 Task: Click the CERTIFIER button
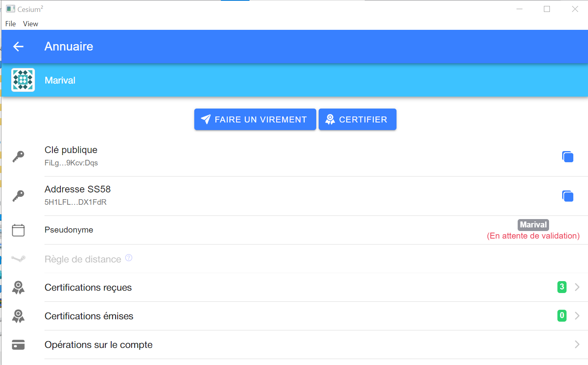click(358, 119)
